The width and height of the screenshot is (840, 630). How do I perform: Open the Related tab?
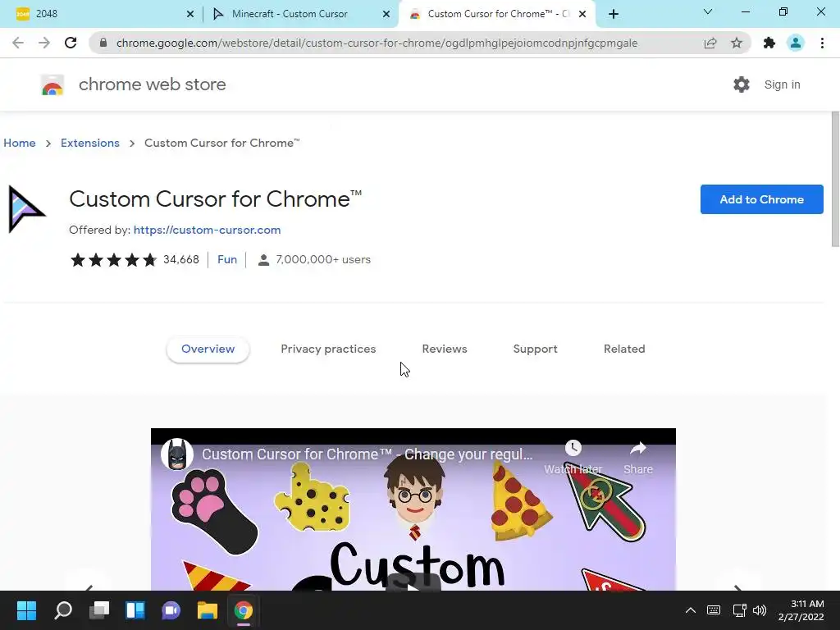(624, 349)
